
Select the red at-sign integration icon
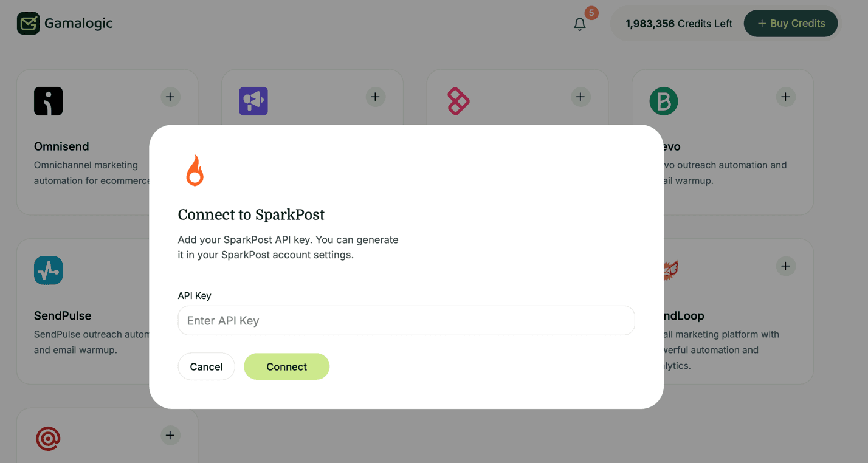(x=48, y=438)
